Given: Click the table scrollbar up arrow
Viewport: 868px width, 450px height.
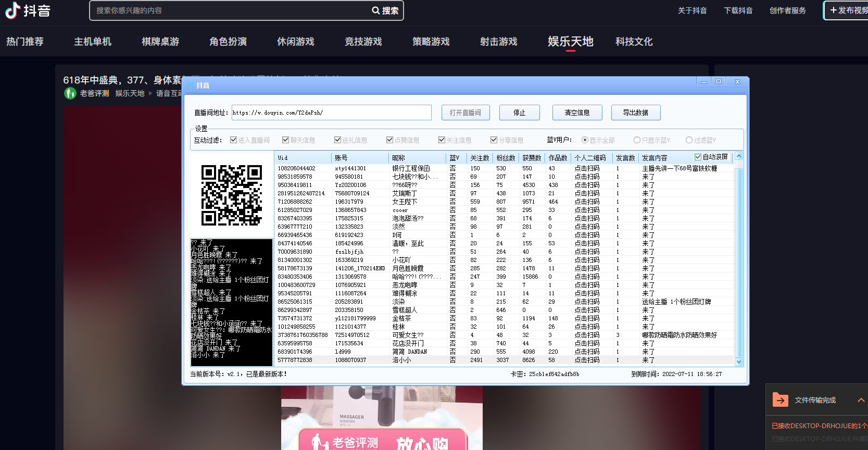Looking at the screenshot, I should 738,156.
